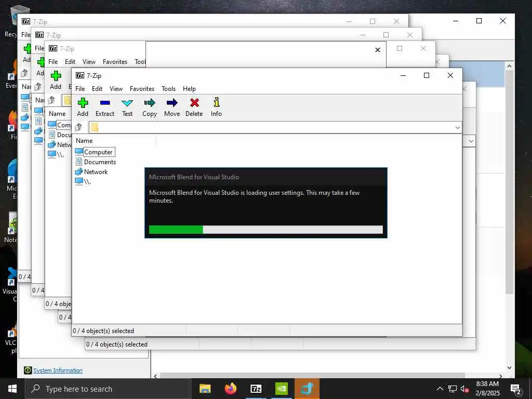Click the Add icon in front 7-Zip window
The image size is (532, 399).
[x=83, y=103]
